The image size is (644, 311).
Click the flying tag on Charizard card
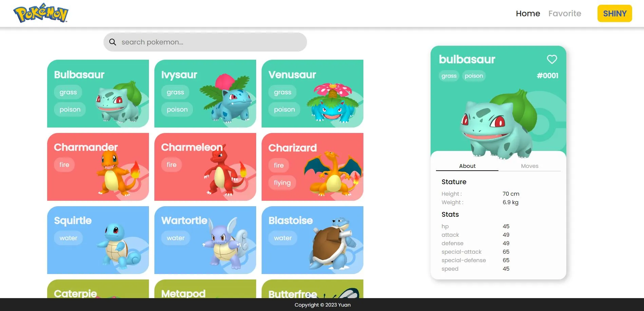point(282,183)
